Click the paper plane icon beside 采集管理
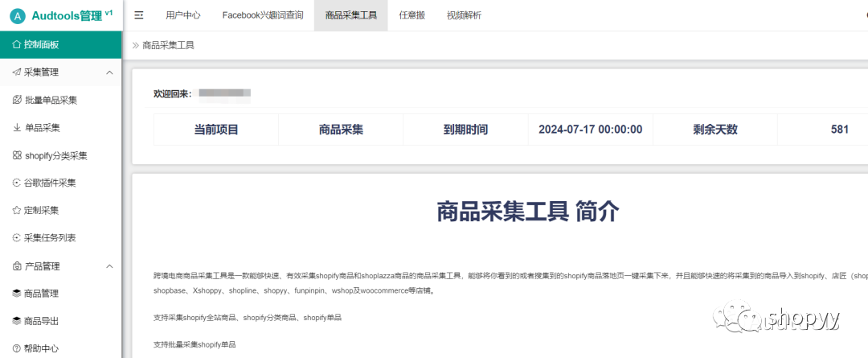 tap(17, 72)
